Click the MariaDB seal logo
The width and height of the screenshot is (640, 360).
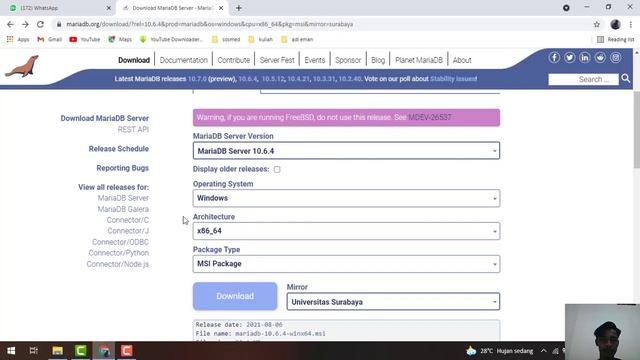[x=22, y=66]
